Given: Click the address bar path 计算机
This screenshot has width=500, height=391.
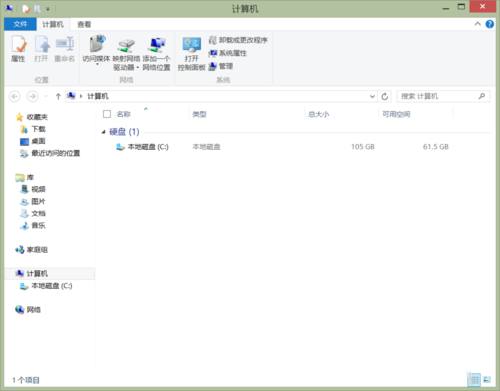Looking at the screenshot, I should [x=98, y=96].
